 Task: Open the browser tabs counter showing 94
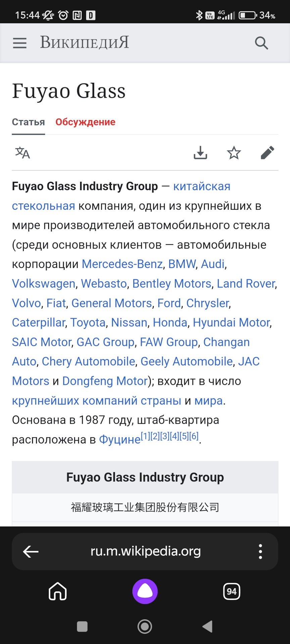(x=232, y=591)
